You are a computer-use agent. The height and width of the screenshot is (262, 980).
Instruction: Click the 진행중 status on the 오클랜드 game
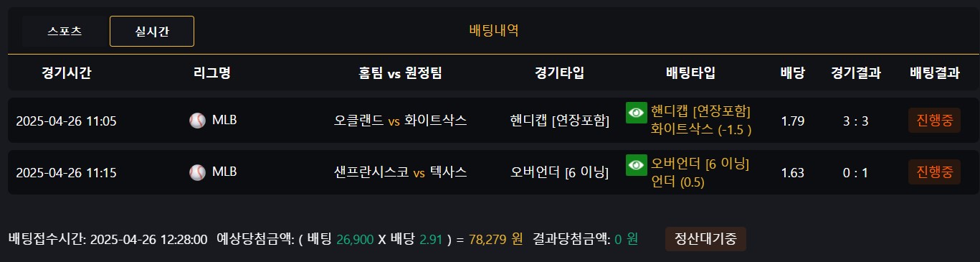click(934, 121)
